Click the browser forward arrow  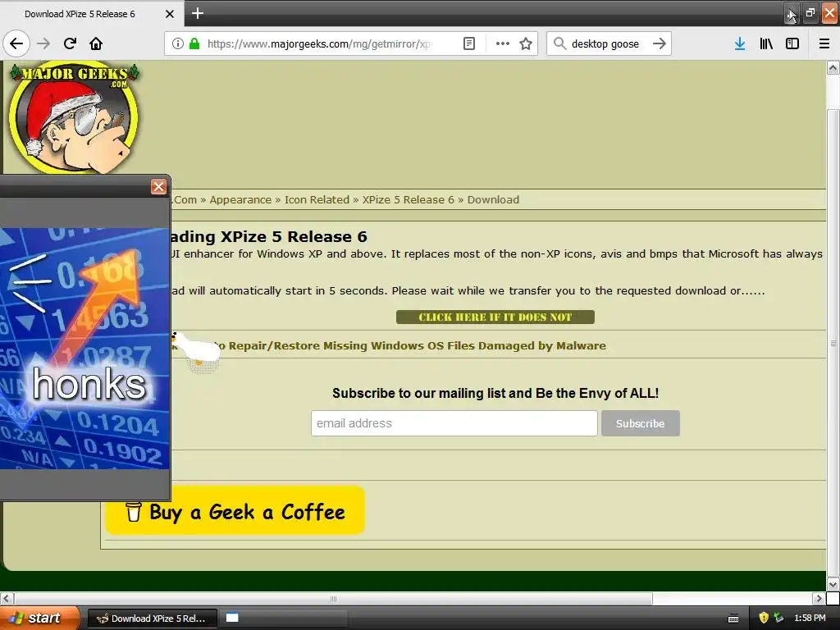coord(43,43)
